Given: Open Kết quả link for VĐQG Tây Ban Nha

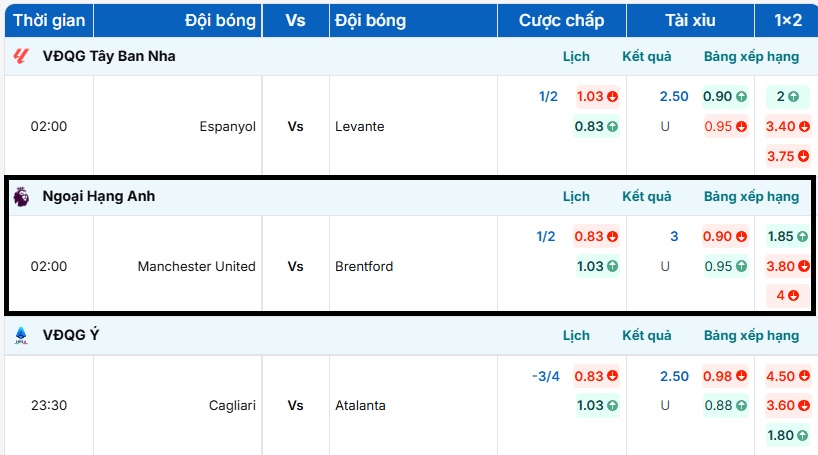Looking at the screenshot, I should click(x=647, y=57).
